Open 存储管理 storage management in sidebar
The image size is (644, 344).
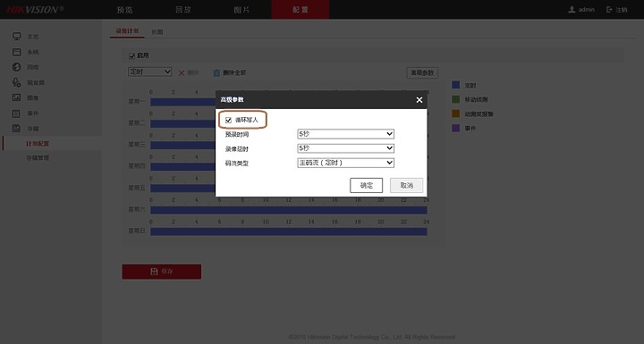pos(38,158)
